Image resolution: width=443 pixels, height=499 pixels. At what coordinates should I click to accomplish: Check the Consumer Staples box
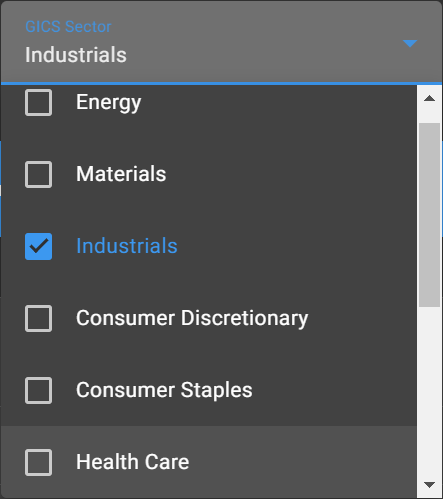pyautogui.click(x=38, y=390)
